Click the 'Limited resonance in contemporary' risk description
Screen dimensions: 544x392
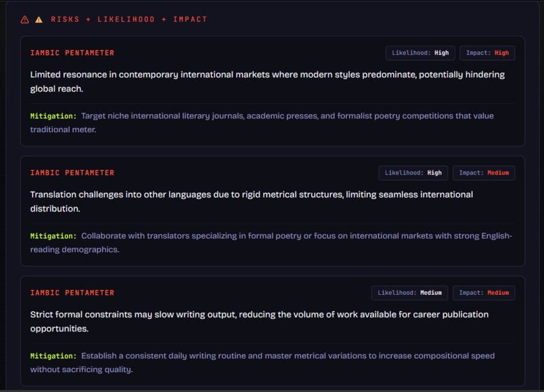(x=268, y=81)
